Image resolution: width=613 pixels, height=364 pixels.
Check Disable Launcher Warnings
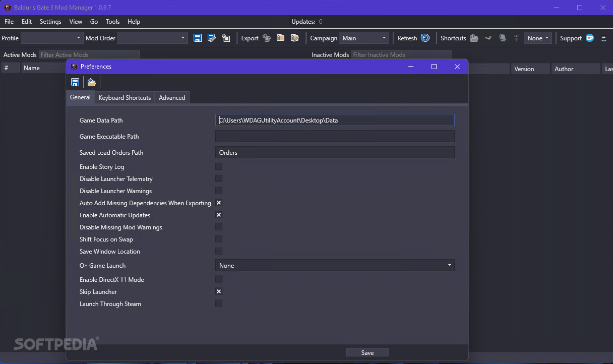click(219, 191)
